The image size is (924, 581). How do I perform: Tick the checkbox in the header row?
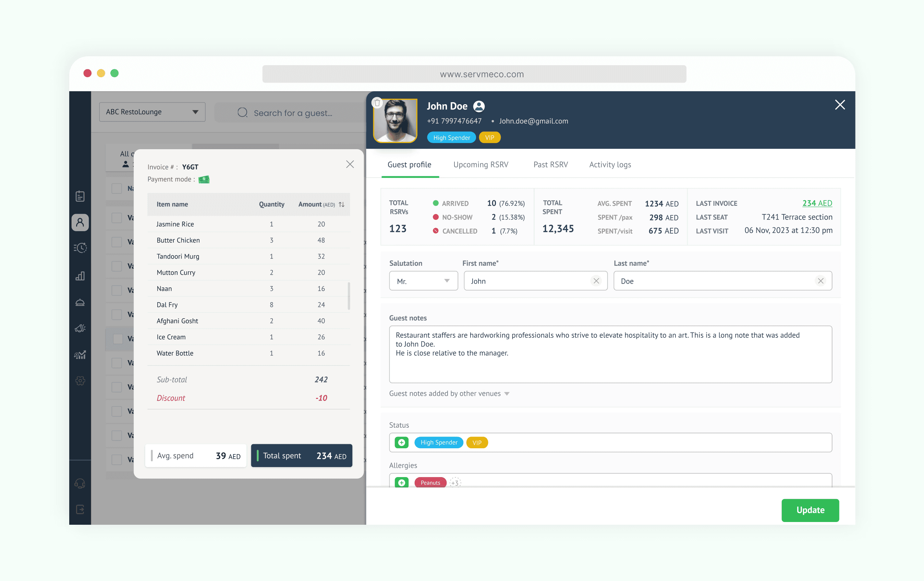(x=117, y=189)
